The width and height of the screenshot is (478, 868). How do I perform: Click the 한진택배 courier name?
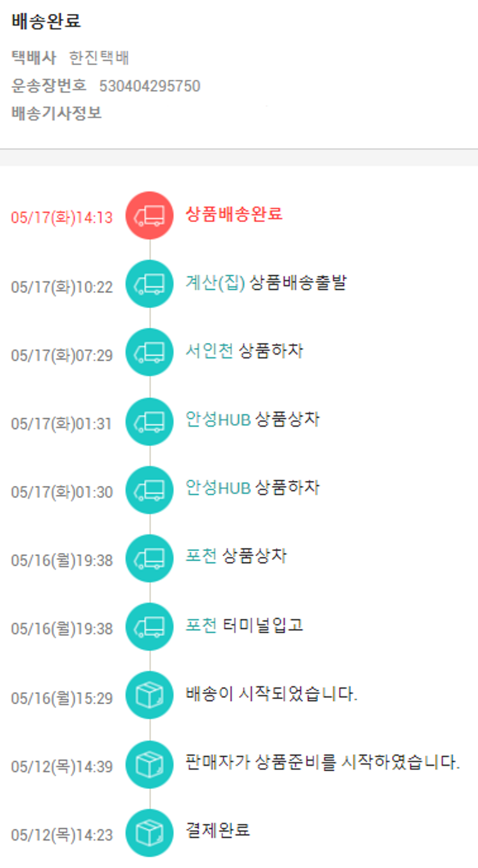(x=99, y=59)
